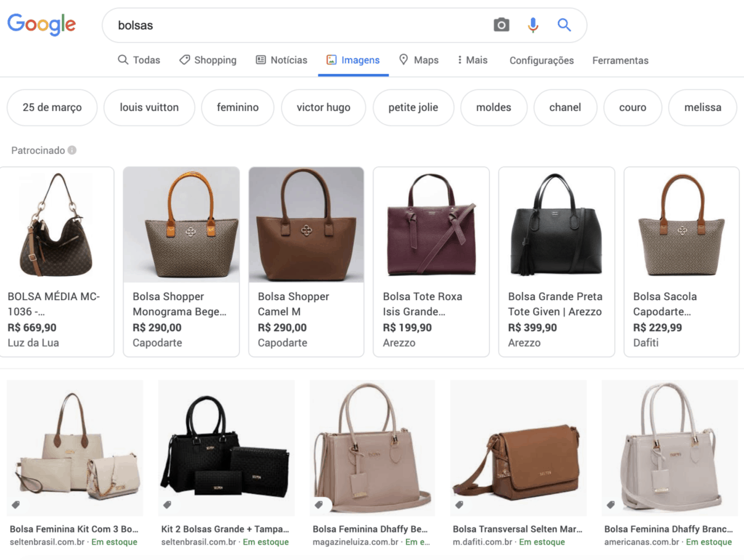The width and height of the screenshot is (744, 560).
Task: Open Bolsa Shopper Camel M ad image
Action: 307,225
